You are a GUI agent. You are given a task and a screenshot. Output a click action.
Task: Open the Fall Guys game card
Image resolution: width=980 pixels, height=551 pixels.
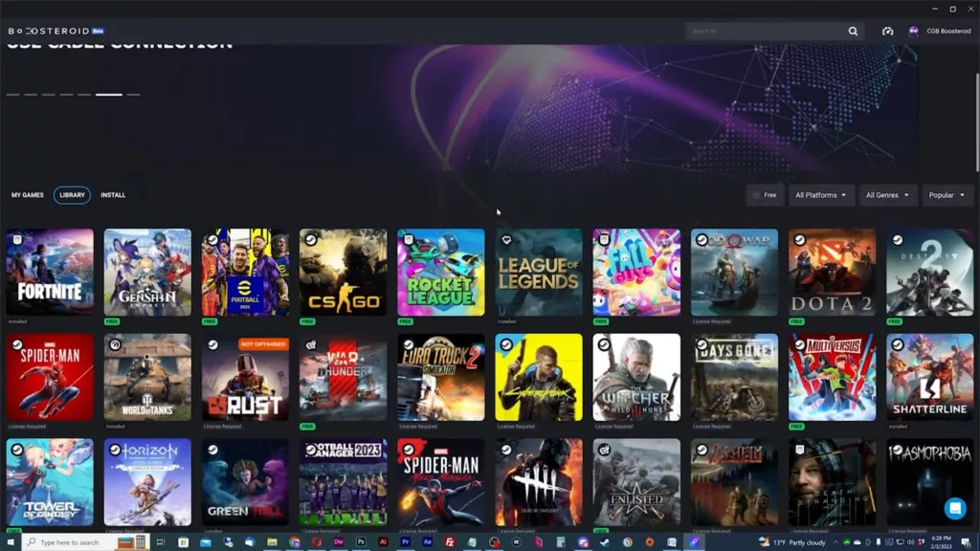tap(636, 273)
